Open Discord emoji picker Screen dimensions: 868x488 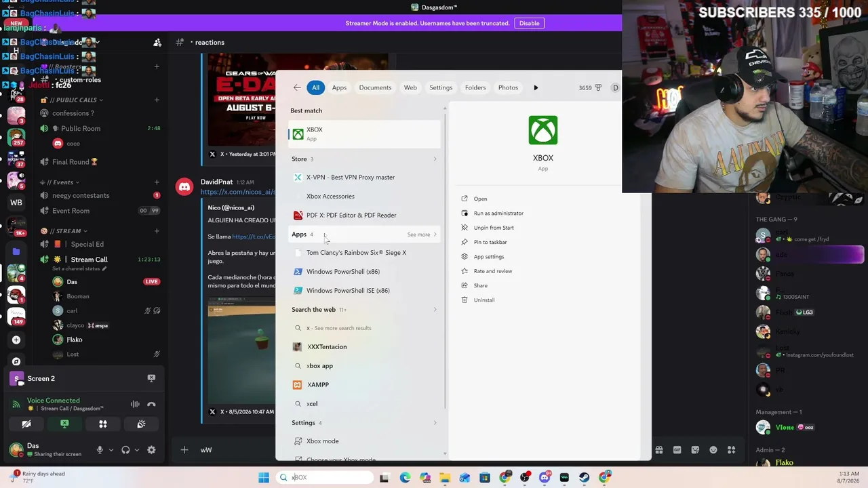pyautogui.click(x=713, y=450)
